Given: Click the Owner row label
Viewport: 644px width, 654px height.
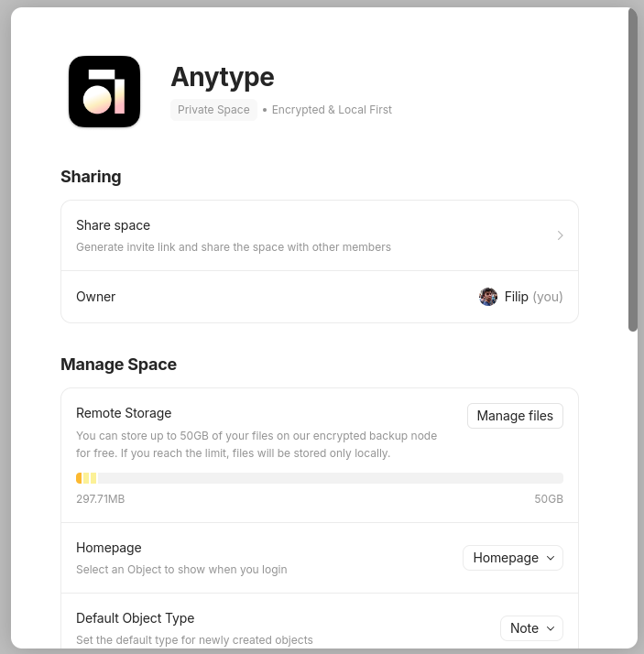Looking at the screenshot, I should [95, 297].
